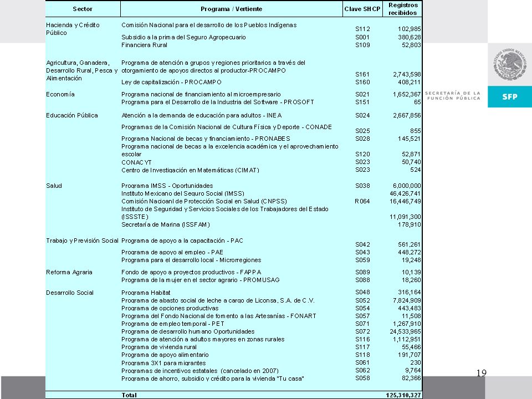Select the value 11,091,300

coord(406,217)
